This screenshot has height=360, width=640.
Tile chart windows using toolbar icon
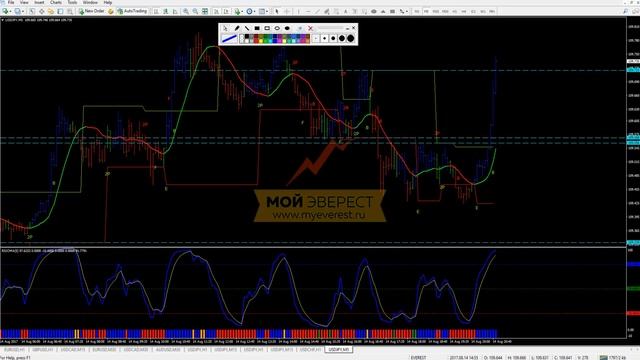coord(205,11)
